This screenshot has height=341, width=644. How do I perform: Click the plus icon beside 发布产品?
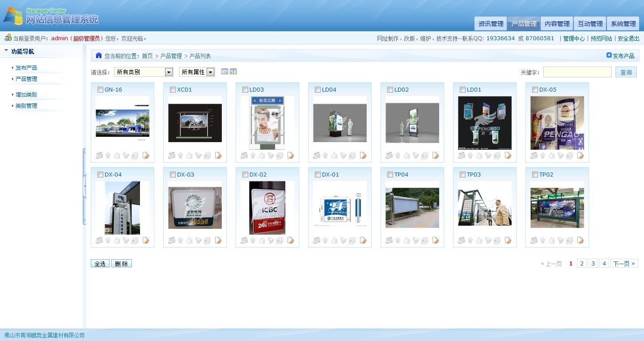tap(609, 55)
